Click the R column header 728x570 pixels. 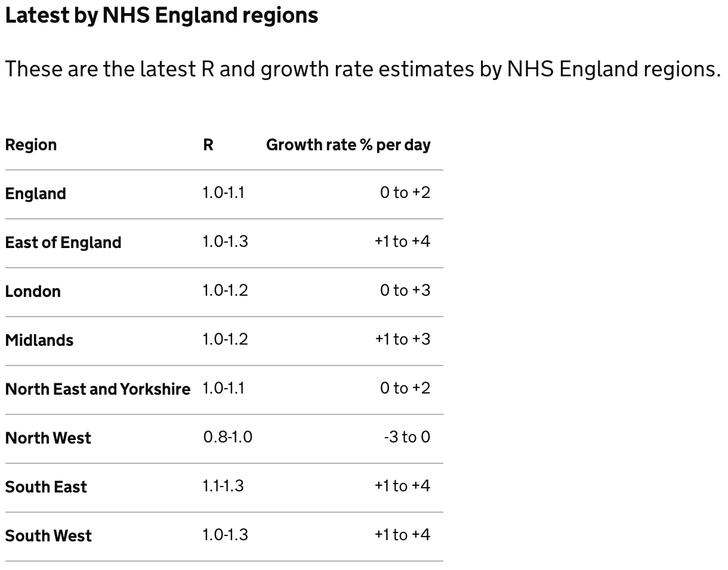point(208,145)
